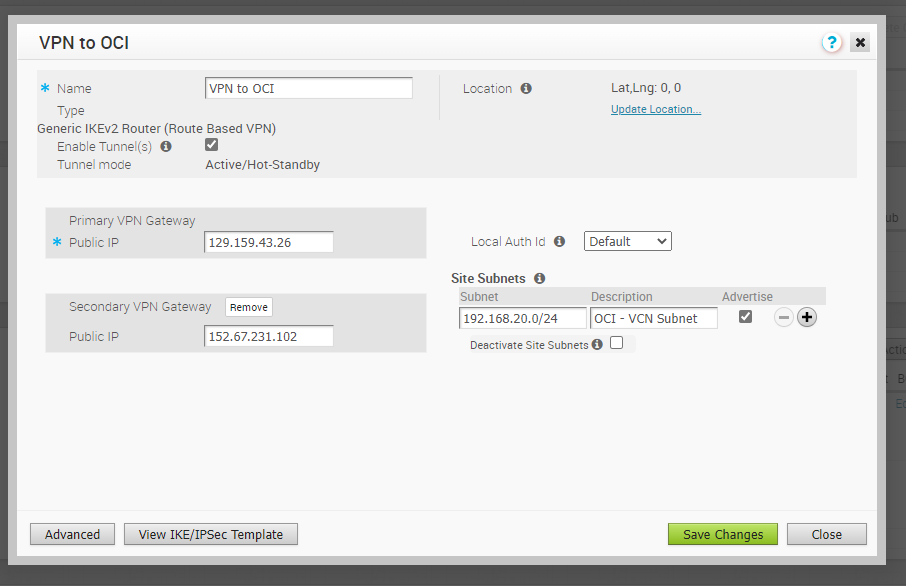
Task: Click the Deactivate Site Subnets info icon
Action: (x=597, y=344)
